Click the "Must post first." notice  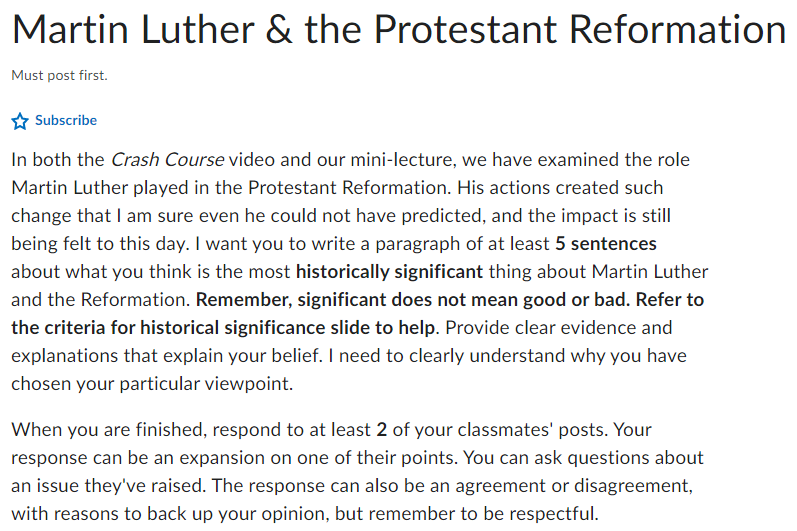pos(59,76)
